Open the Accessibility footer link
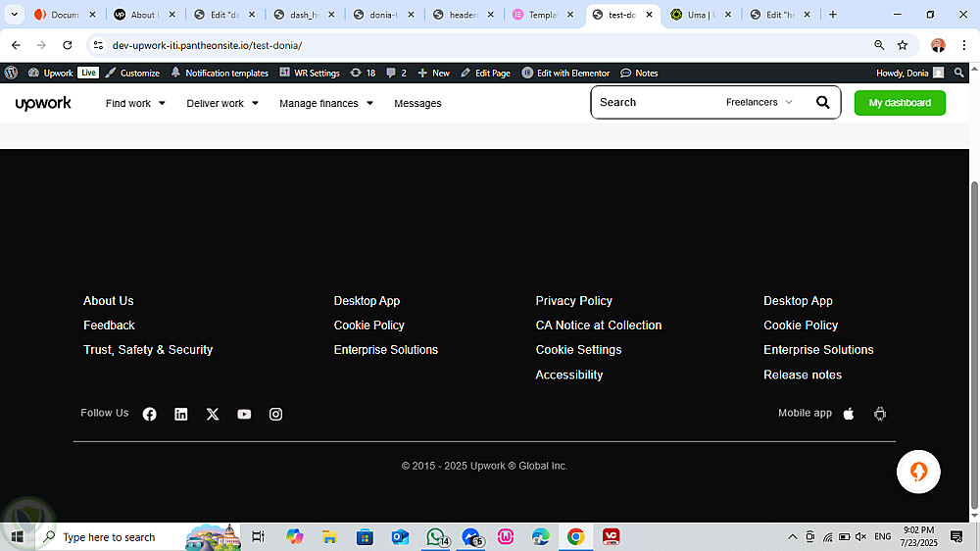 (x=569, y=375)
